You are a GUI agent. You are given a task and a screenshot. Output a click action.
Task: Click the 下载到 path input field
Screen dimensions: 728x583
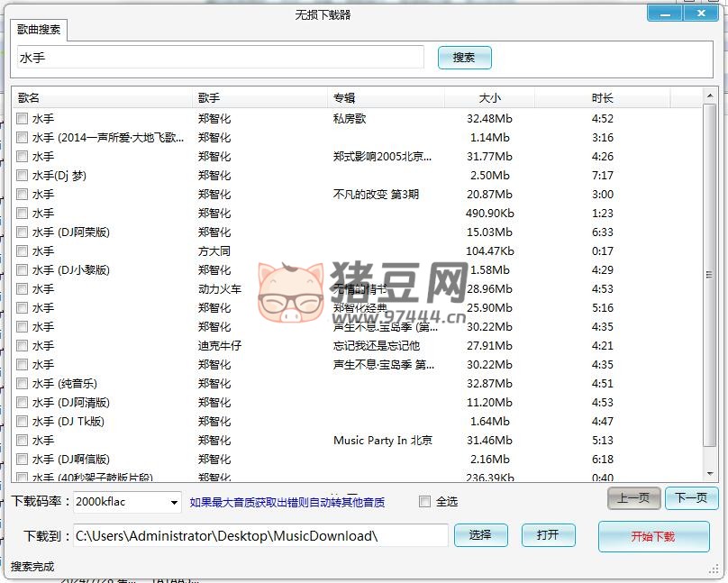coord(259,536)
